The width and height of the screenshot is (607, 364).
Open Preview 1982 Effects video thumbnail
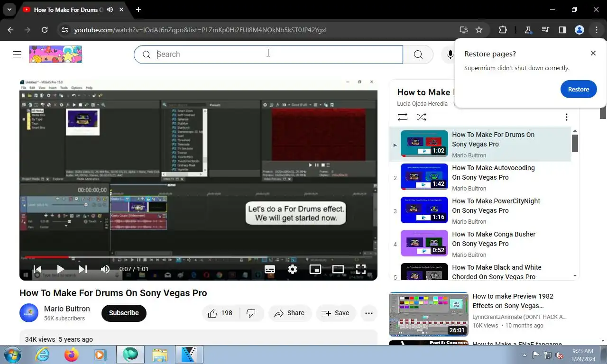[x=429, y=314]
